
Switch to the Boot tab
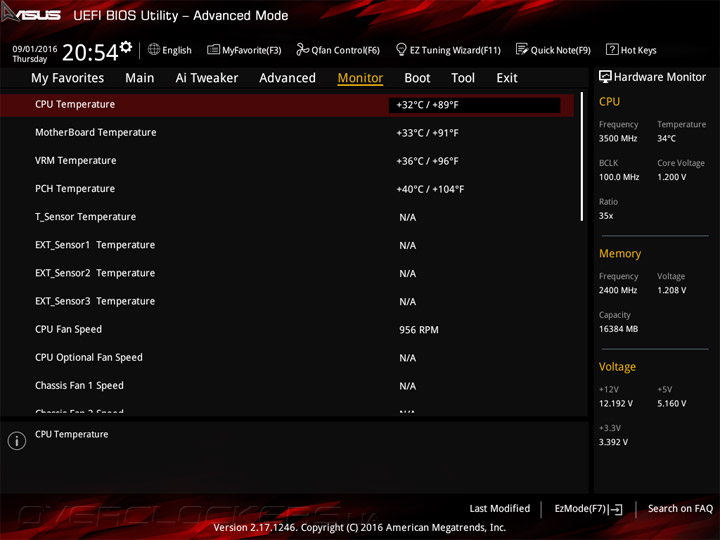pyautogui.click(x=417, y=78)
